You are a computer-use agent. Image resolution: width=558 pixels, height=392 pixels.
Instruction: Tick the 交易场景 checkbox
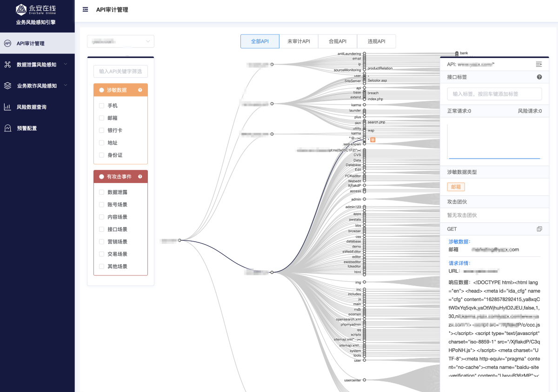click(x=101, y=254)
